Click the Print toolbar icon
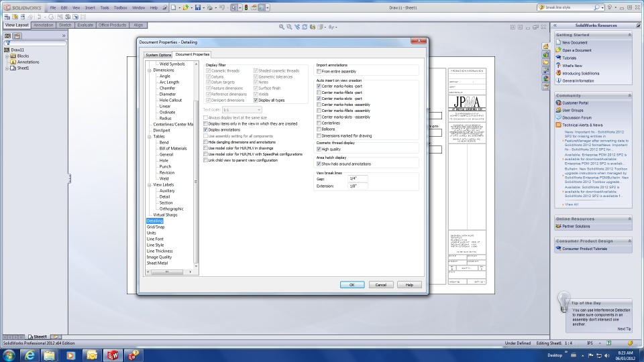Viewport: 644px width, 362px height. click(x=210, y=7)
